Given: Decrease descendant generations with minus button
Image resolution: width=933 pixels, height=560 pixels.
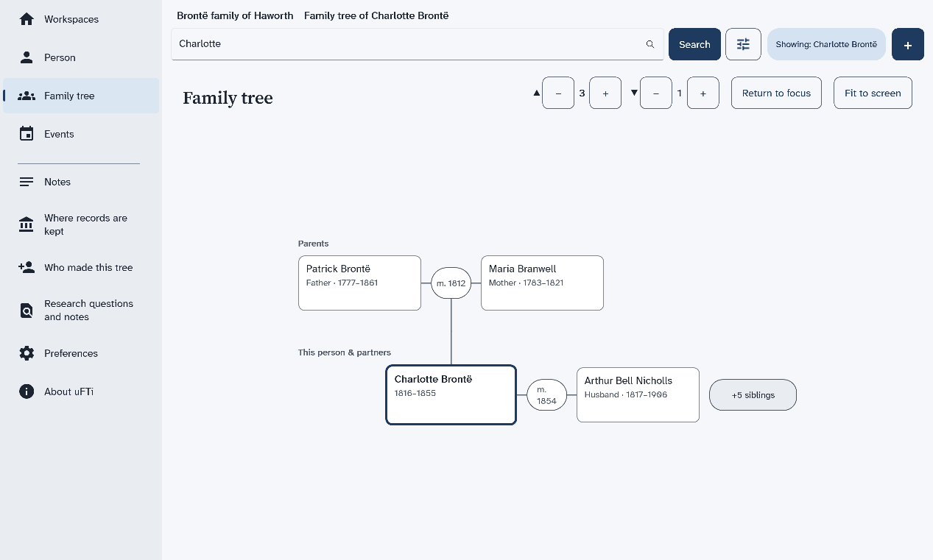Looking at the screenshot, I should [x=656, y=93].
